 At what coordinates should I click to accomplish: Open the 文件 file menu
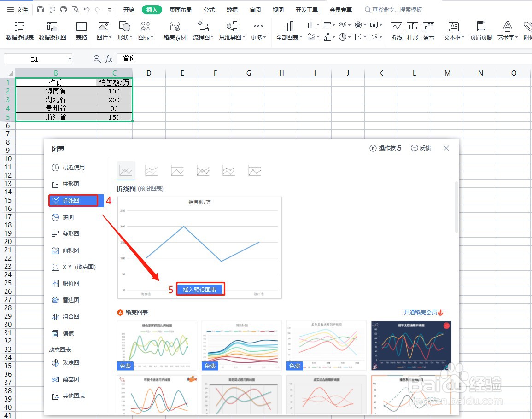click(x=18, y=10)
